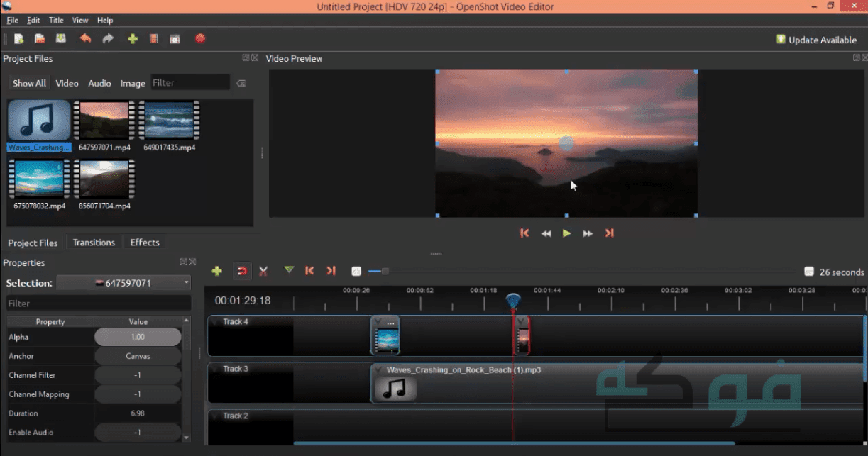Click the Project Files Filter text field
This screenshot has width=868, height=456.
pos(189,83)
